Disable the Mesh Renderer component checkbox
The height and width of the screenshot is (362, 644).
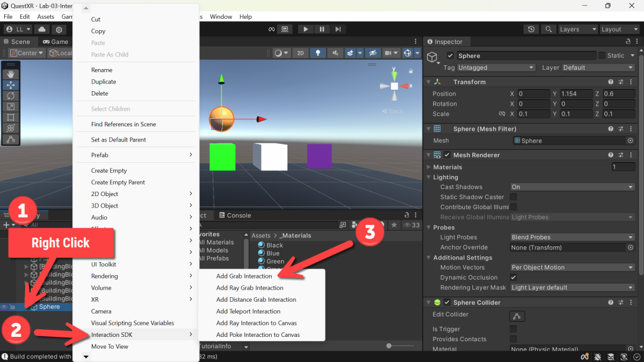[x=447, y=155]
